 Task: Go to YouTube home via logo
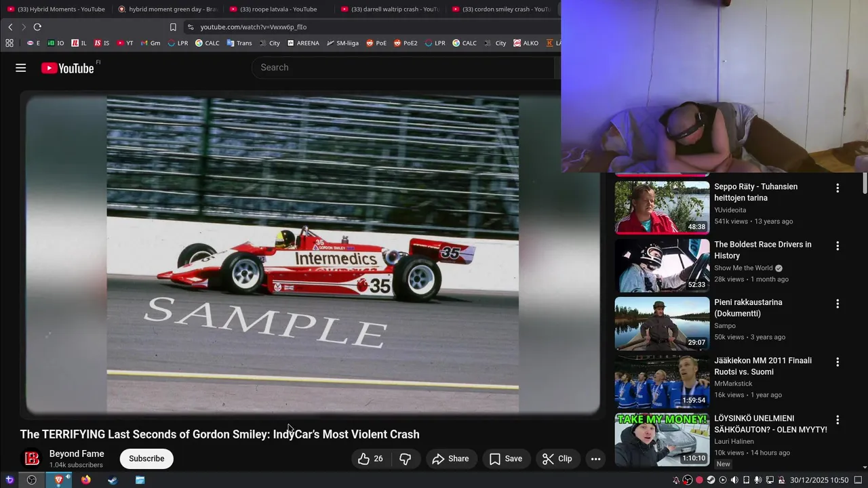(67, 68)
